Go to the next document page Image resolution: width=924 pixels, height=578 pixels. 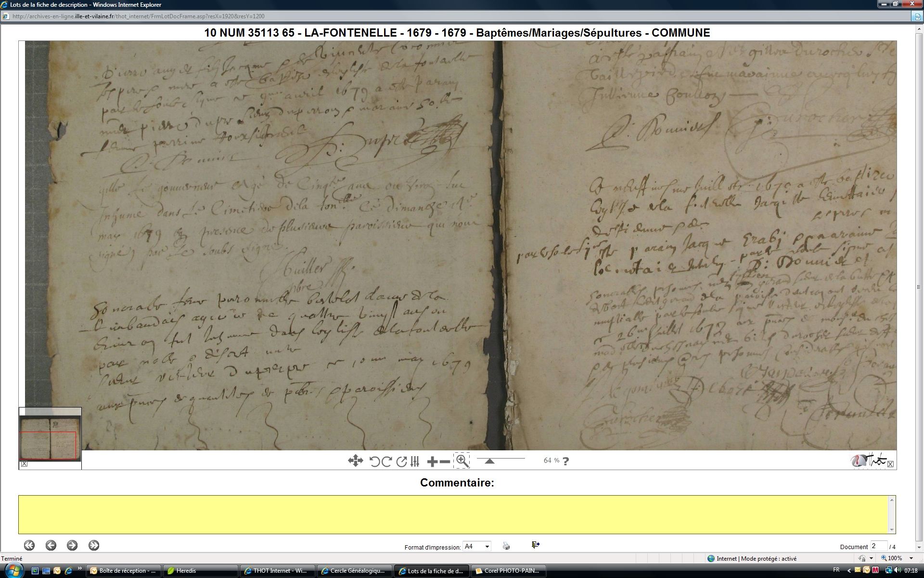pyautogui.click(x=72, y=545)
